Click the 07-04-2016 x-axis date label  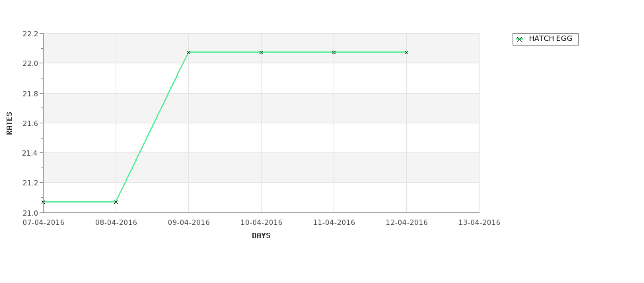click(x=44, y=222)
